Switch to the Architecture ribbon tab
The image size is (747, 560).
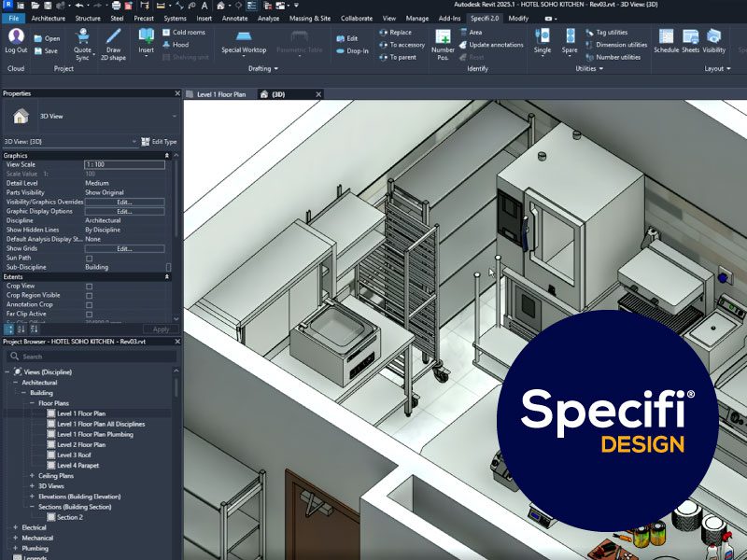[49, 18]
